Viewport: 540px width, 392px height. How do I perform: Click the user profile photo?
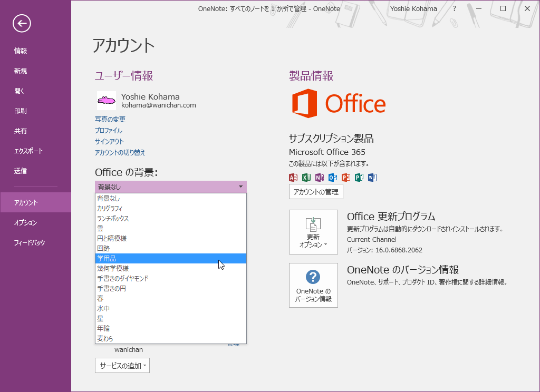[107, 101]
